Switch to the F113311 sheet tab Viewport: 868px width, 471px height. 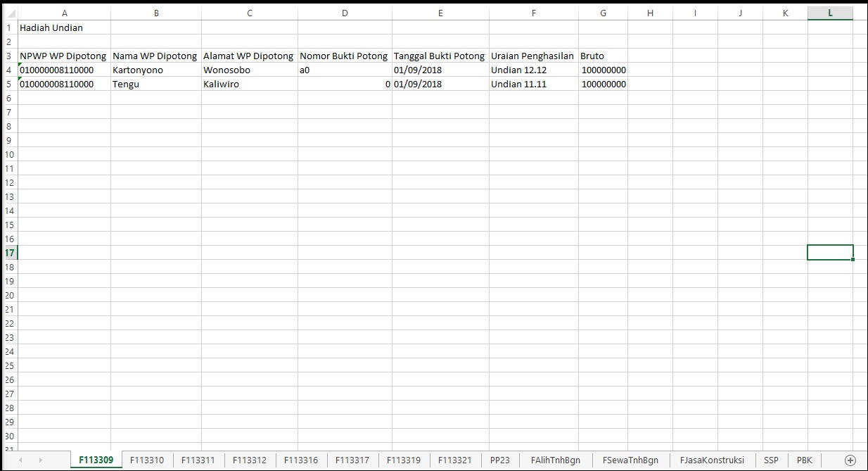click(198, 460)
